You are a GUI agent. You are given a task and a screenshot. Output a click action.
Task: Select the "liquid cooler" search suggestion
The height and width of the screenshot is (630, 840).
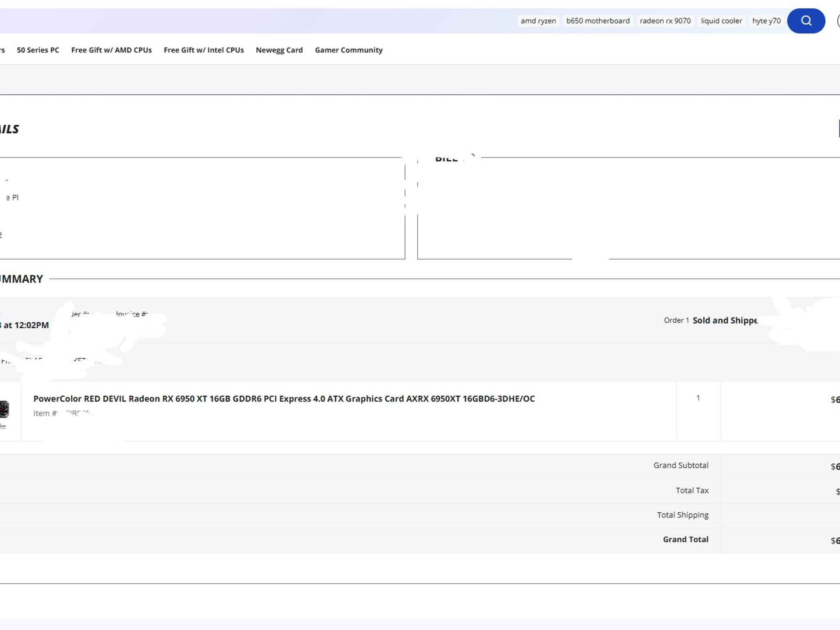coord(721,21)
